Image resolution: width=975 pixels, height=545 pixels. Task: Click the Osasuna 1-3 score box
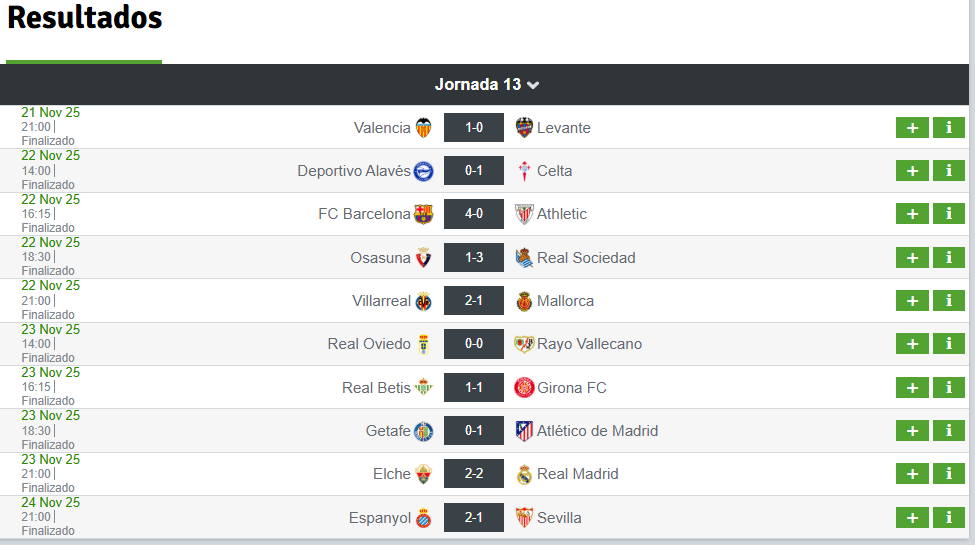[474, 258]
